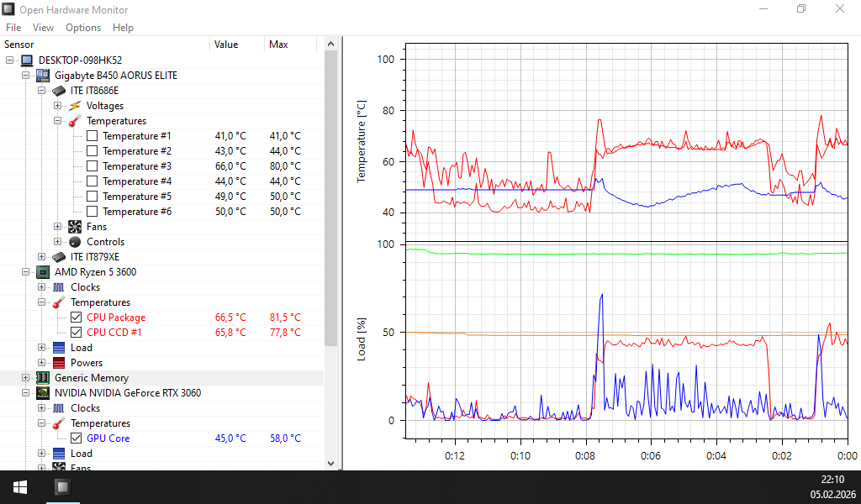Click the scrollbar down arrow
This screenshot has height=504, width=861.
point(330,464)
